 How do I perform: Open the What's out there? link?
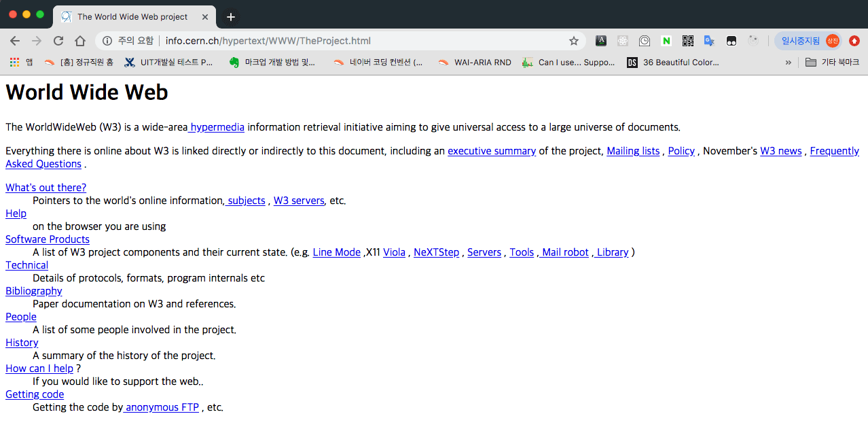pos(46,188)
